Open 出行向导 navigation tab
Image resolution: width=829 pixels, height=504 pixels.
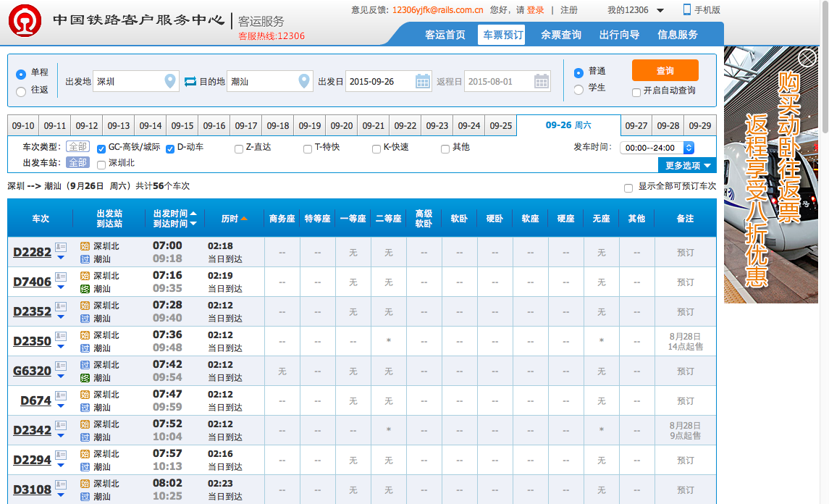pyautogui.click(x=619, y=35)
